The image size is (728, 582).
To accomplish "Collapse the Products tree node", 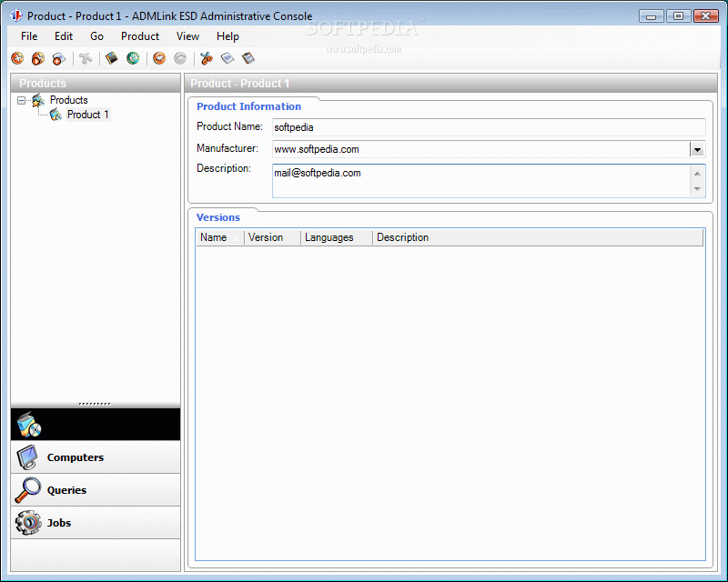I will pos(21,100).
